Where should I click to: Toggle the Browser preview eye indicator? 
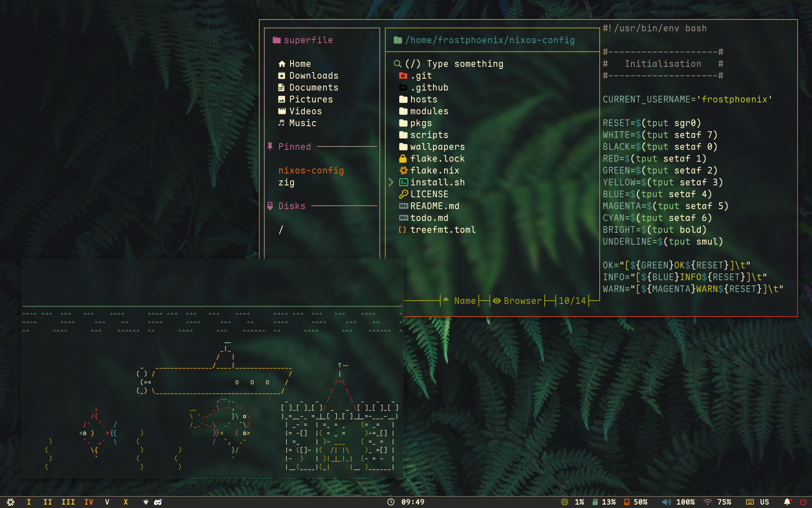click(497, 301)
